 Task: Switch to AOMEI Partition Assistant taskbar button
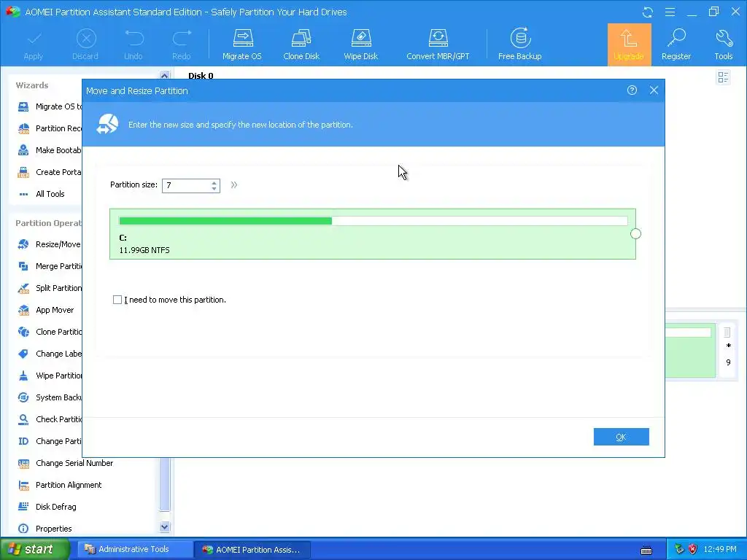coord(252,550)
